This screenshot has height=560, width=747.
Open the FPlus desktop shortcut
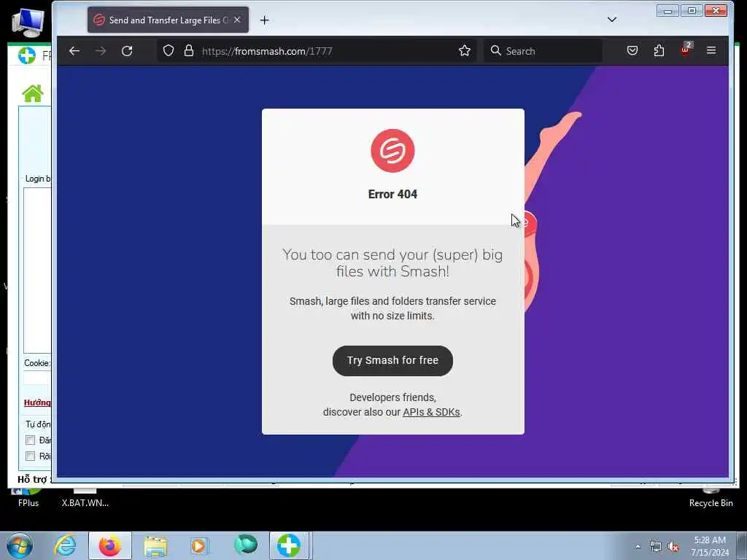[28, 497]
